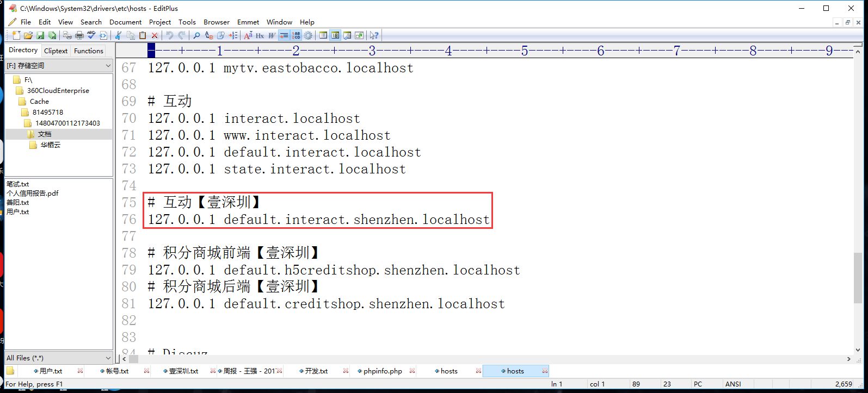Run the ABC spell check icon
Viewport: 868px width, 393px height.
click(x=91, y=35)
